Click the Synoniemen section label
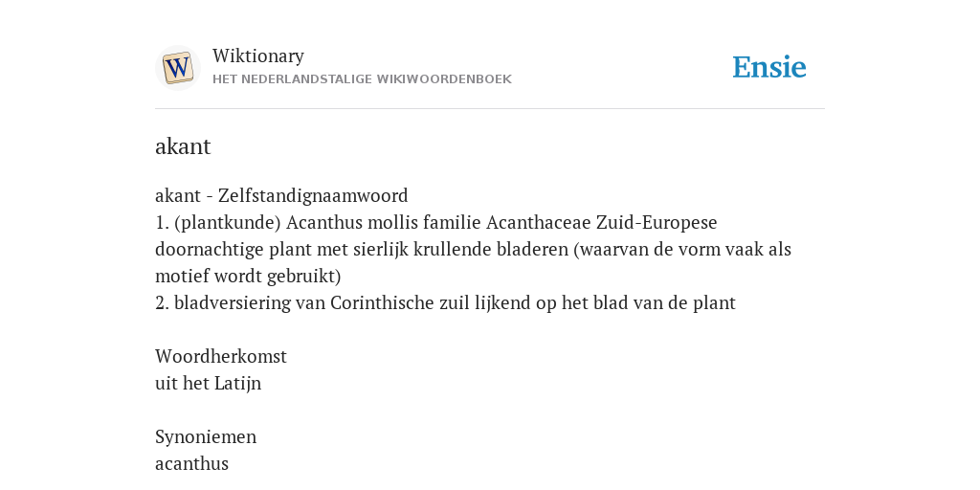The image size is (980, 490). (x=206, y=436)
